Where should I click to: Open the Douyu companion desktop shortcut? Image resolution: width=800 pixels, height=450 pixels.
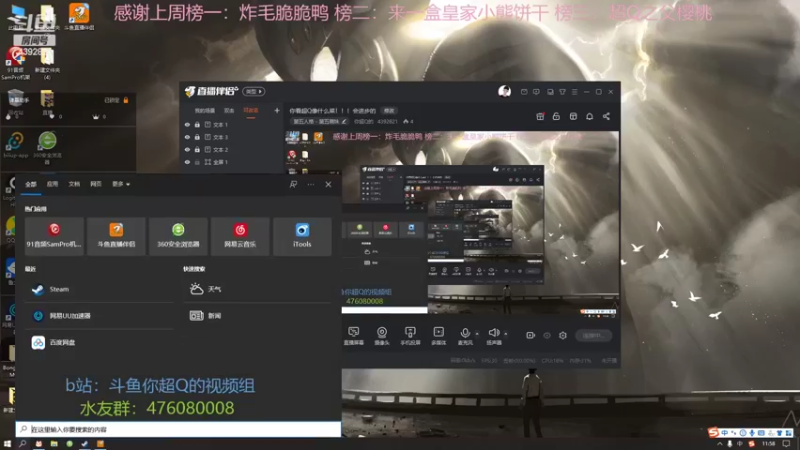click(79, 17)
